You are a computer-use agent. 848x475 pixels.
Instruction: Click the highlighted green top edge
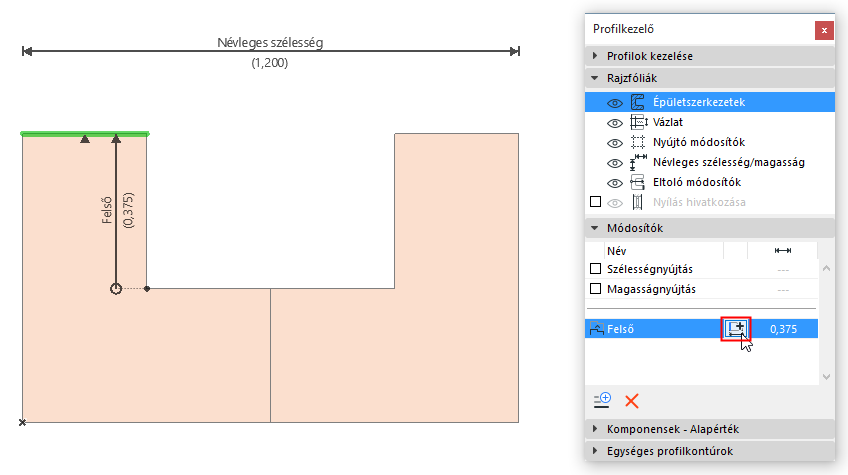pyautogui.click(x=85, y=134)
